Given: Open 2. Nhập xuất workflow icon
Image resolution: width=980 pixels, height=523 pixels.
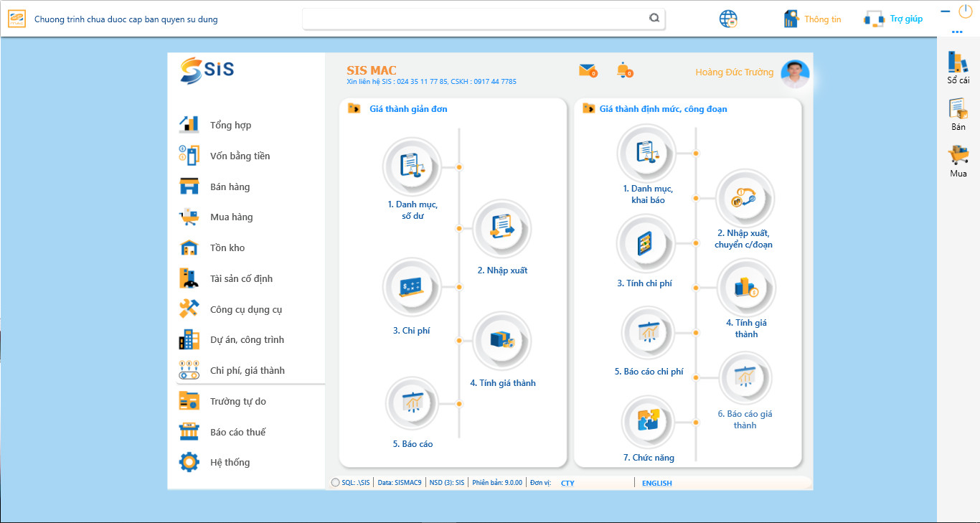Looking at the screenshot, I should [501, 227].
